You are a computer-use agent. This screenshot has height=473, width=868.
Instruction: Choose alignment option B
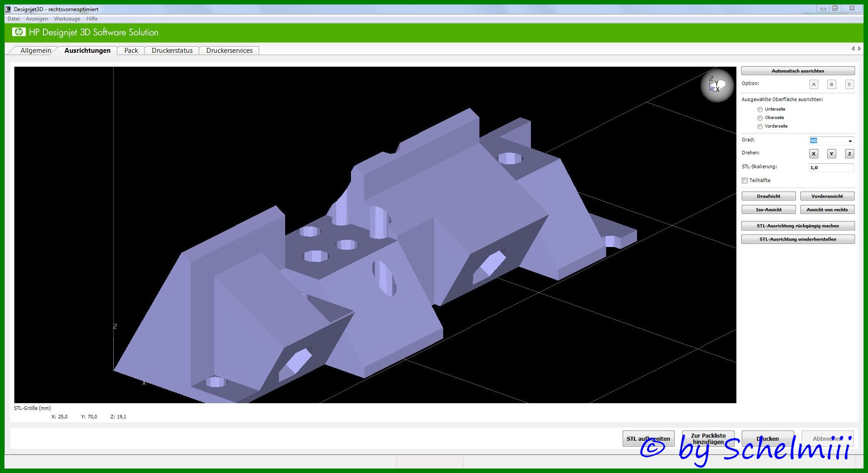point(831,84)
